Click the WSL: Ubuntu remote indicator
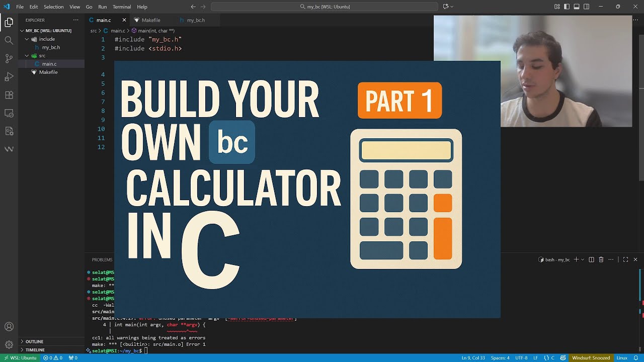This screenshot has width=644, height=362. click(x=20, y=358)
